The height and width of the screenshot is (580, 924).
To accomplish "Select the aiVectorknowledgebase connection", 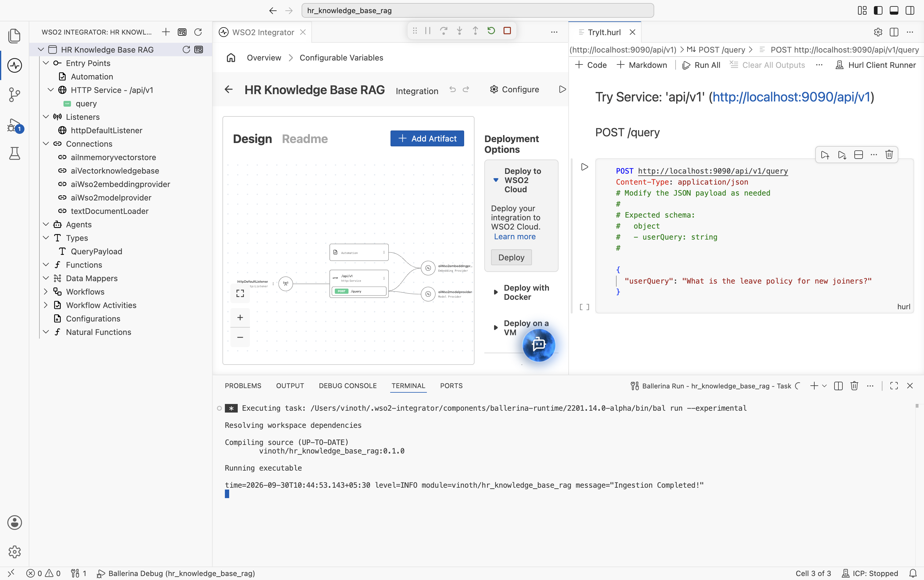I will [114, 171].
